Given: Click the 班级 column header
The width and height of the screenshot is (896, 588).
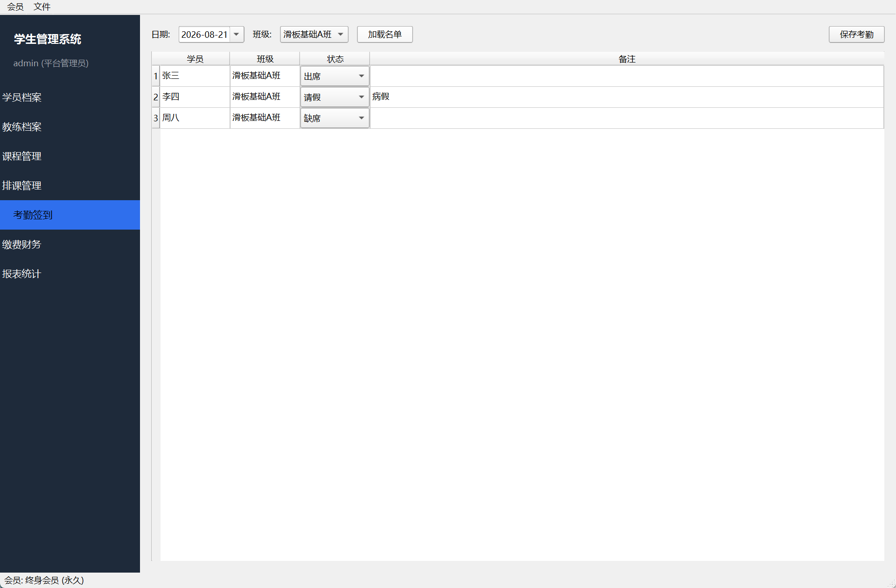Looking at the screenshot, I should 265,59.
